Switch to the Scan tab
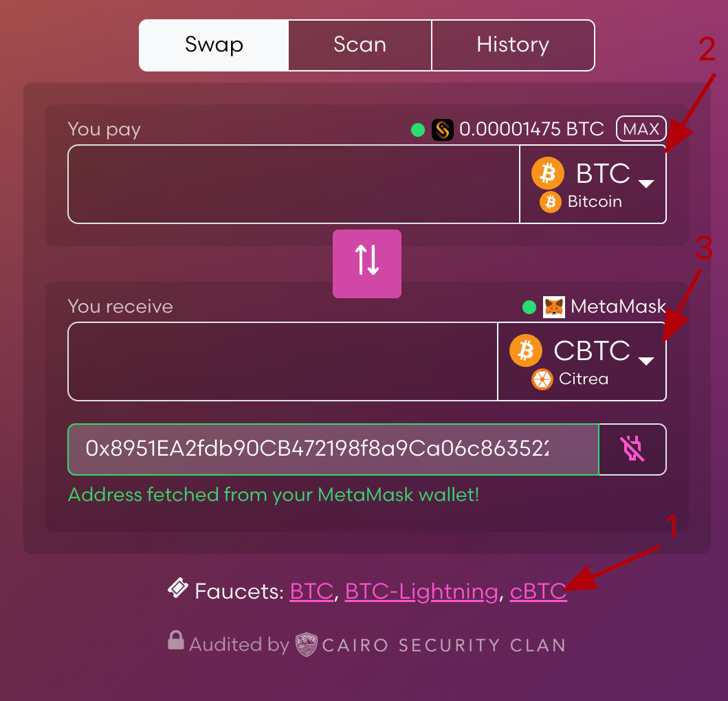Screen dimensions: 728x701 tap(360, 45)
